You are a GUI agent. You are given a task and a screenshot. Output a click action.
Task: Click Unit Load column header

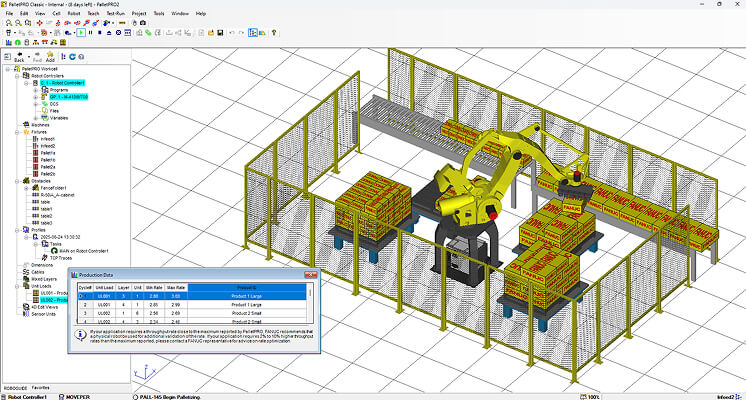[104, 288]
